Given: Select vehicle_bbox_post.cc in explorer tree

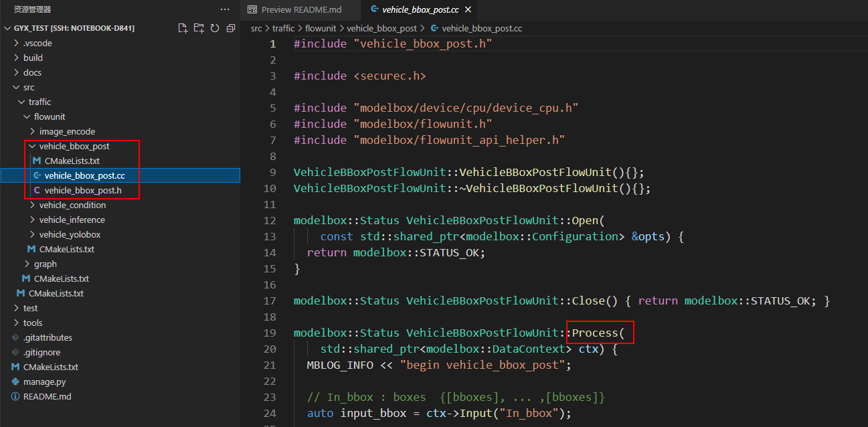Looking at the screenshot, I should (x=120, y=176).
